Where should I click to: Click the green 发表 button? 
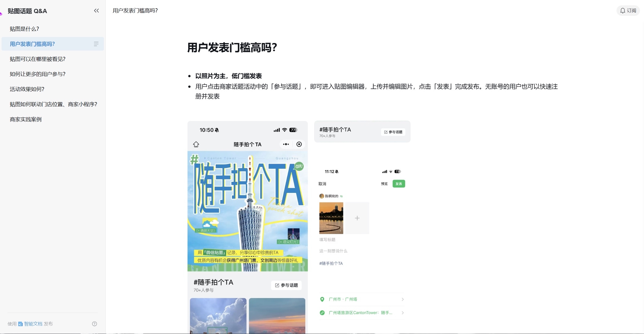point(399,184)
